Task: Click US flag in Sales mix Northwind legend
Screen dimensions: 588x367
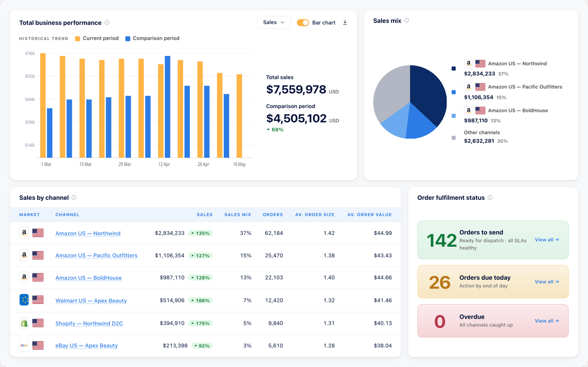Action: pyautogui.click(x=480, y=64)
